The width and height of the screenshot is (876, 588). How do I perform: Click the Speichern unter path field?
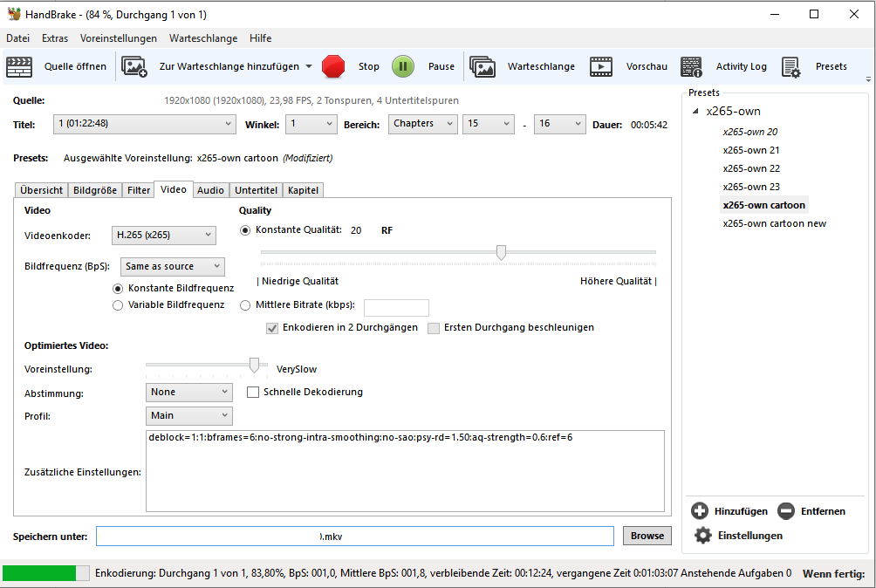[355, 536]
